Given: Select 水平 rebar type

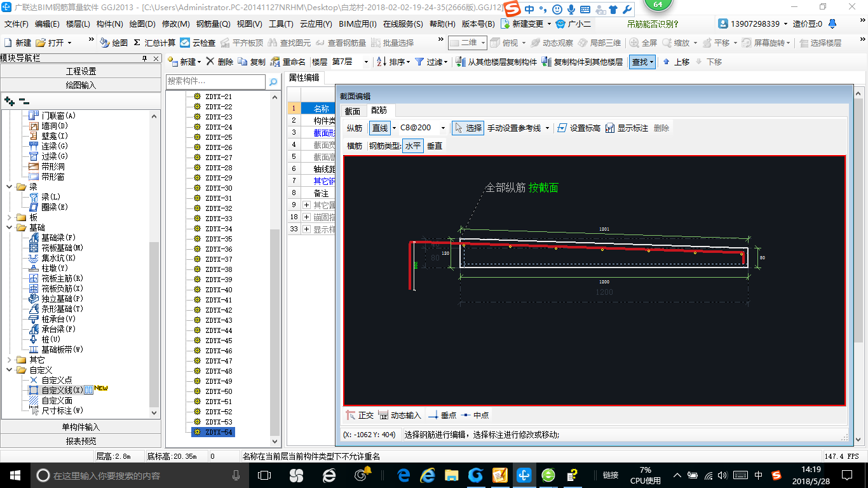Looking at the screenshot, I should coord(413,146).
